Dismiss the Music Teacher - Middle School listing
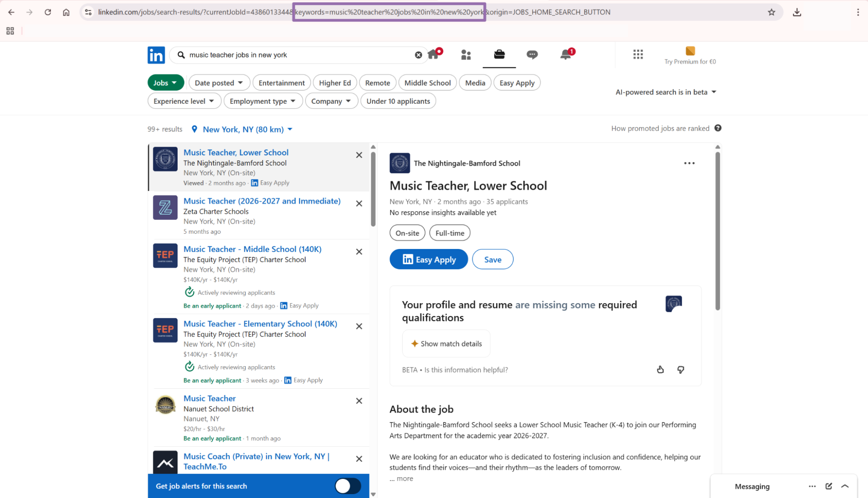This screenshot has width=868, height=498. click(x=359, y=252)
